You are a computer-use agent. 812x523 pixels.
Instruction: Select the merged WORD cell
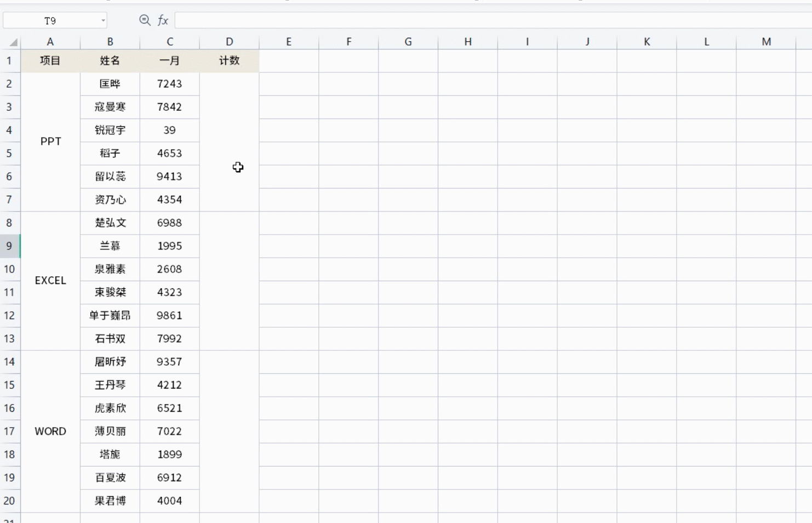[50, 431]
